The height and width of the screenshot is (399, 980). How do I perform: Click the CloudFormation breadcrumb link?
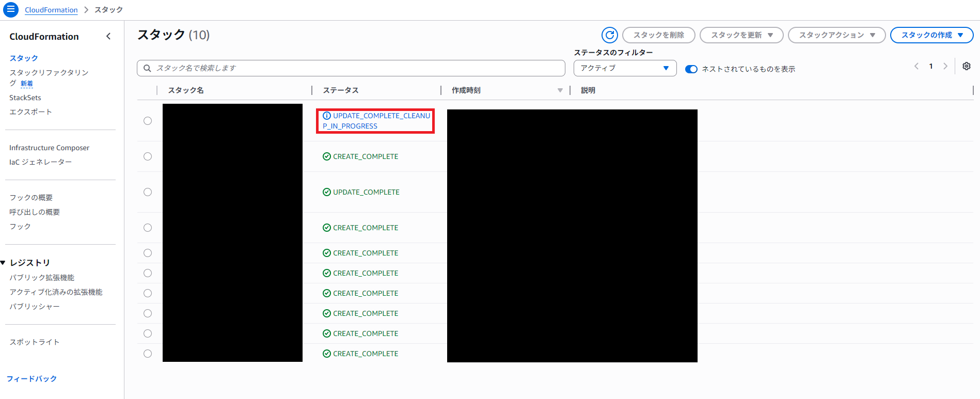click(x=51, y=10)
